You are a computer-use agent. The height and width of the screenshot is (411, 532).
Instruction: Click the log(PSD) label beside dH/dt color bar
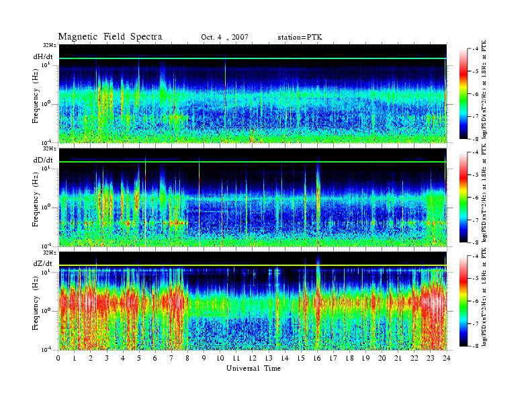pyautogui.click(x=484, y=90)
